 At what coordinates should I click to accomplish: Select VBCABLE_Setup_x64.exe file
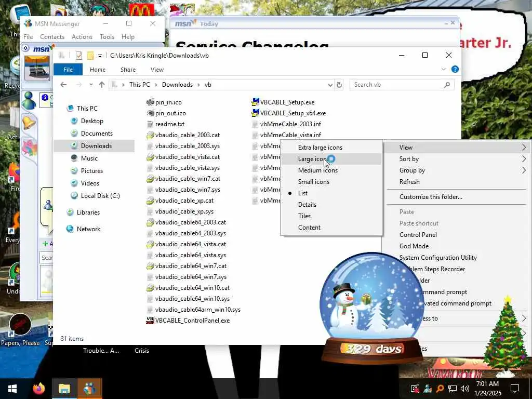(289, 113)
